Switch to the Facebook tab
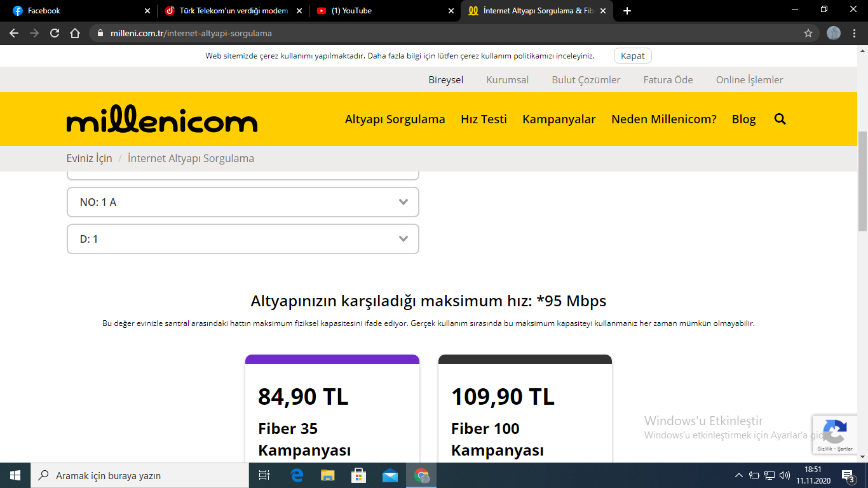Viewport: 868px width, 488px height. 79,11
